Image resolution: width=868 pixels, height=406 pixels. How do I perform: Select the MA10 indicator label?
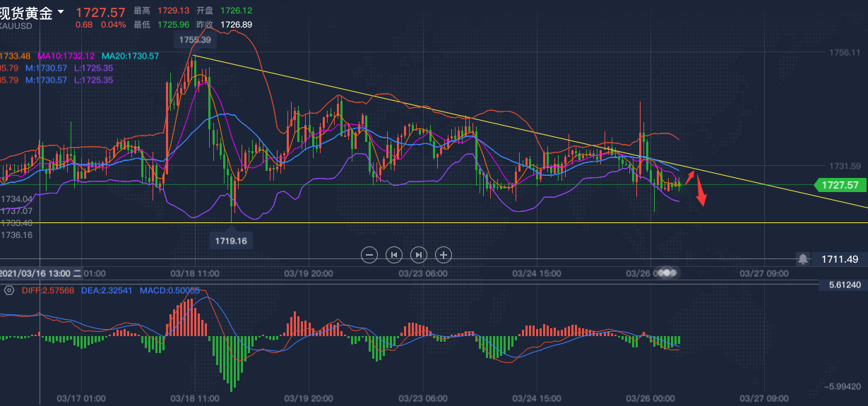tap(67, 56)
